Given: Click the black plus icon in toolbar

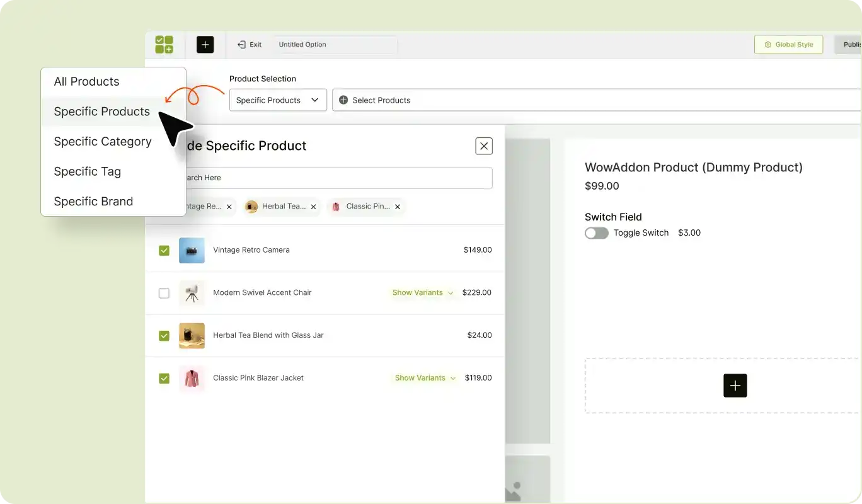Looking at the screenshot, I should point(205,44).
